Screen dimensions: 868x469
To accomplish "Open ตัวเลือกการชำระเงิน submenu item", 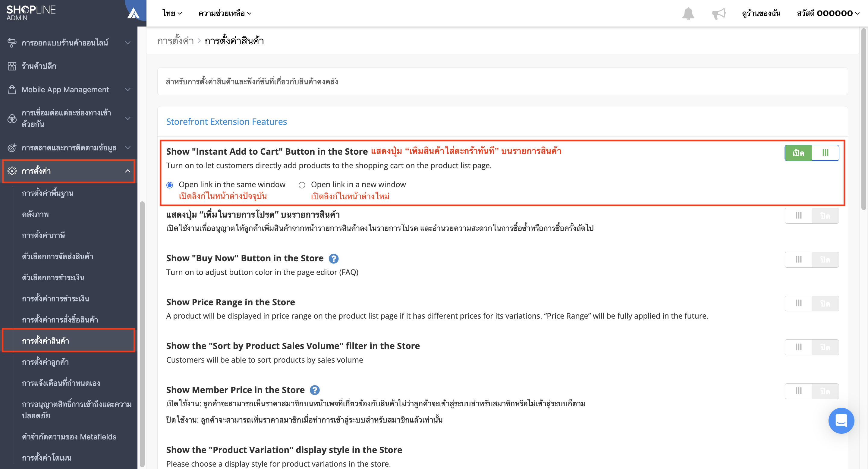I will pos(53,277).
